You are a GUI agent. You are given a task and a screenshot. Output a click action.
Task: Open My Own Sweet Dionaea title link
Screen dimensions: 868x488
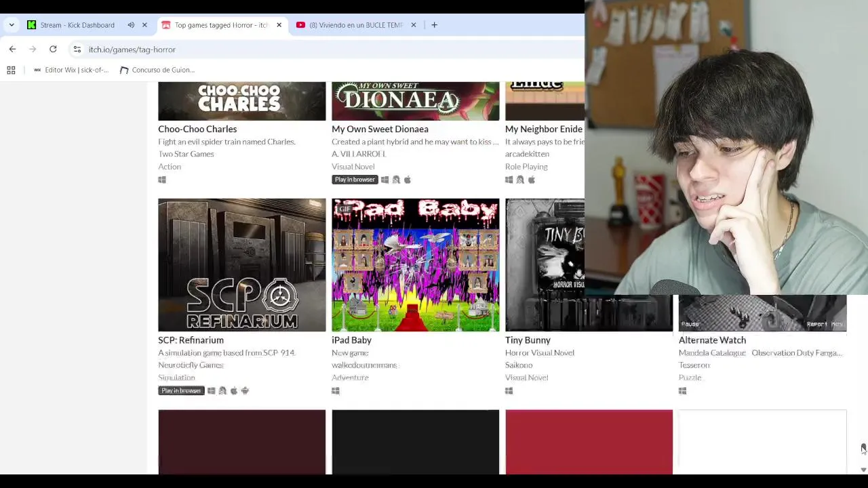380,129
